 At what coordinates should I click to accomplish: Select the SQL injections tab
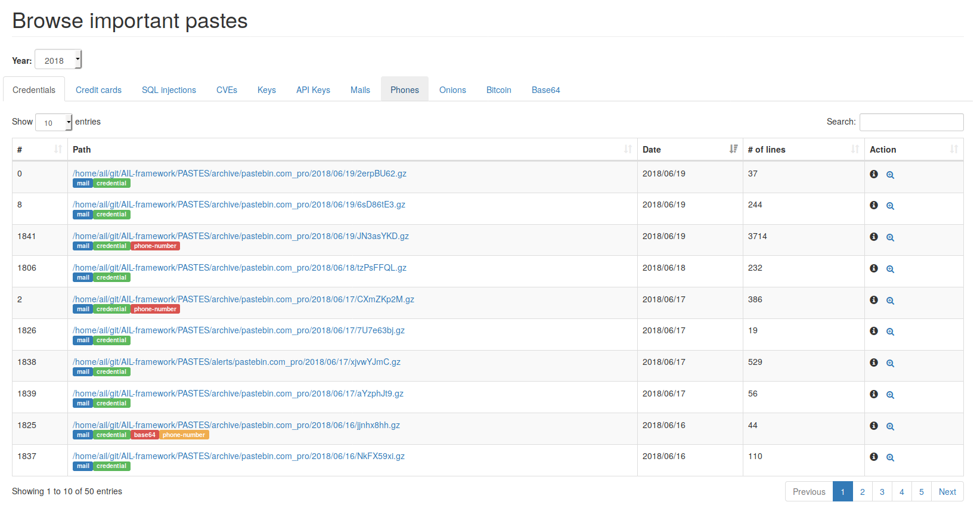[169, 90]
